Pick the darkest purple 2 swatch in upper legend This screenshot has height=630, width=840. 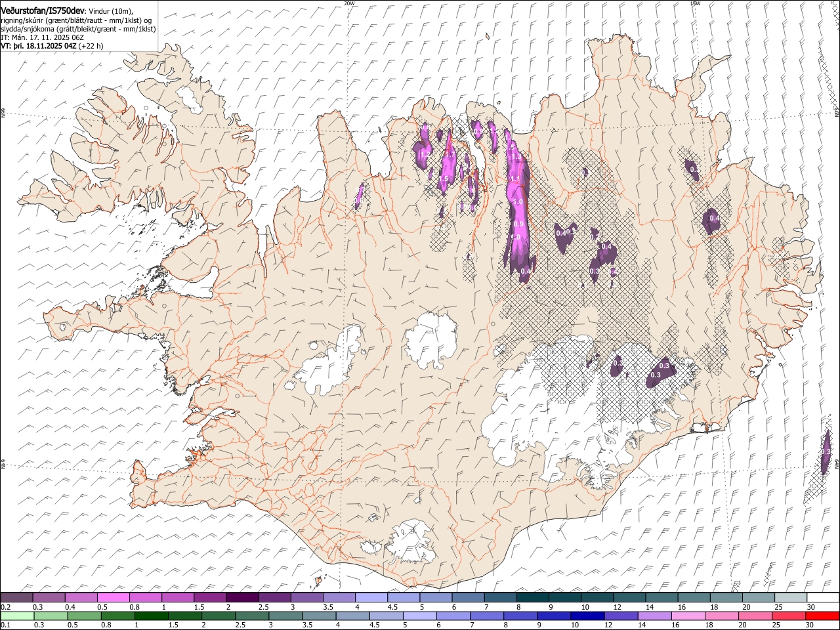point(241,597)
